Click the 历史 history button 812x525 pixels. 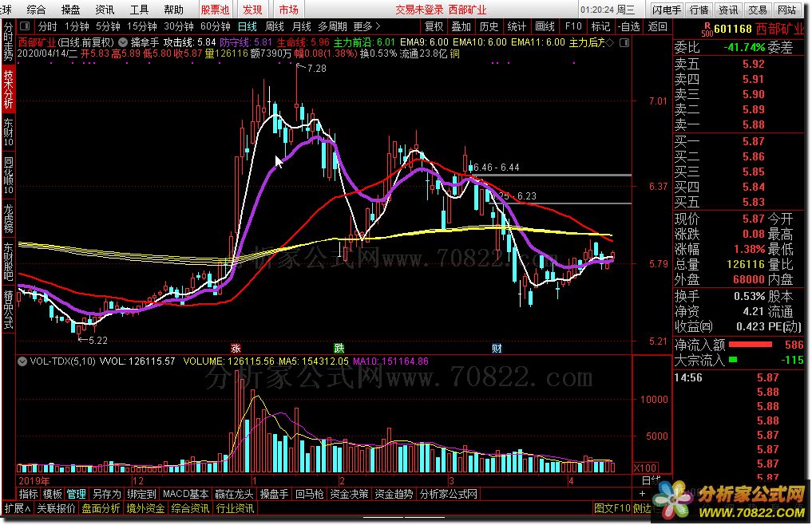tap(489, 26)
